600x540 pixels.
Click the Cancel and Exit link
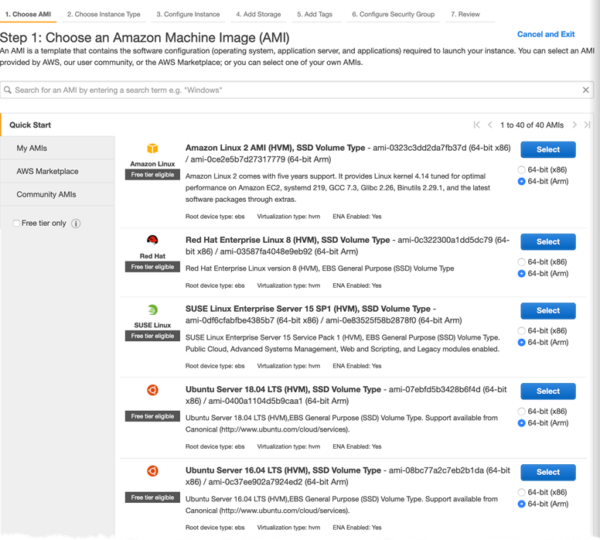tap(546, 34)
